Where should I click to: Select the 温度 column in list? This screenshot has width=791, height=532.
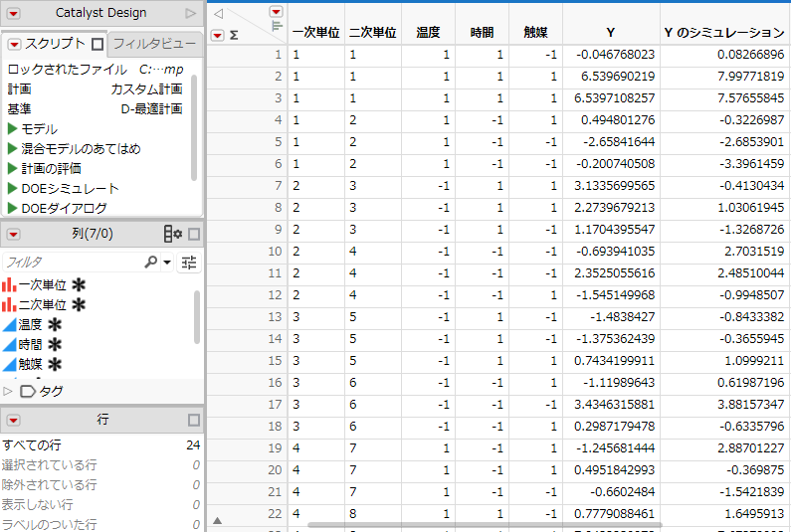click(x=30, y=325)
